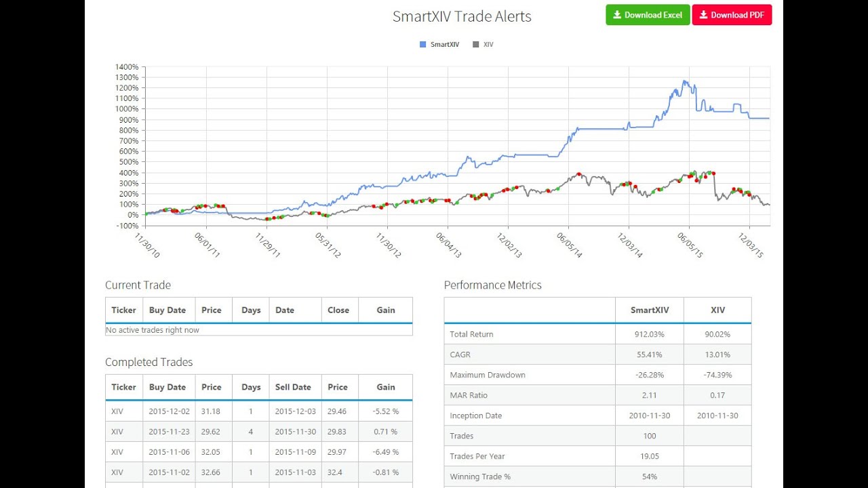Click the 2.11 MAR ratio value

point(650,395)
